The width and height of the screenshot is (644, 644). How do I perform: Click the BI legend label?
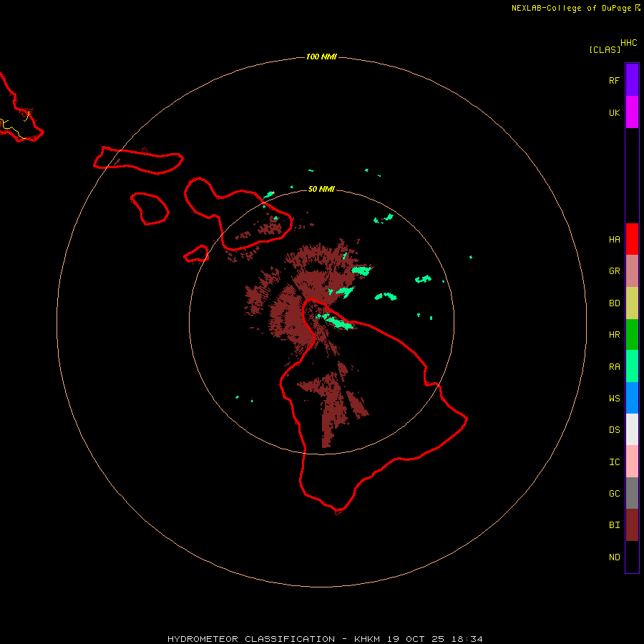(614, 525)
